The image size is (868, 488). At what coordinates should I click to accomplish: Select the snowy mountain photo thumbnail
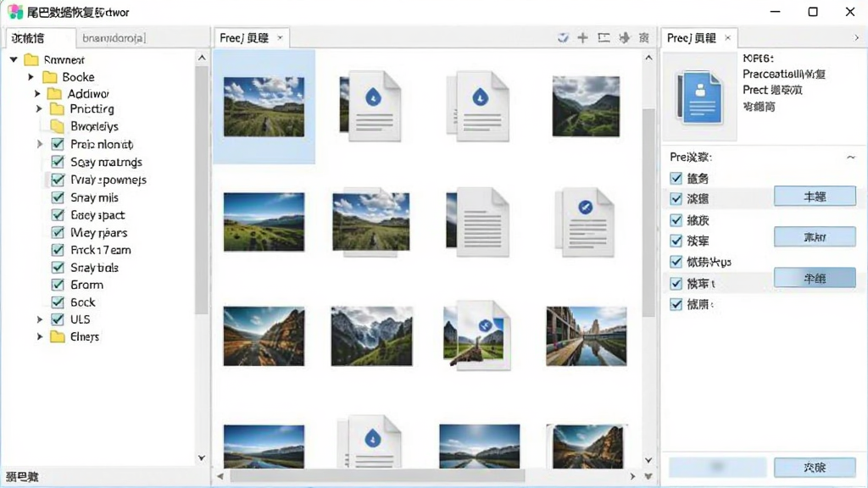371,336
